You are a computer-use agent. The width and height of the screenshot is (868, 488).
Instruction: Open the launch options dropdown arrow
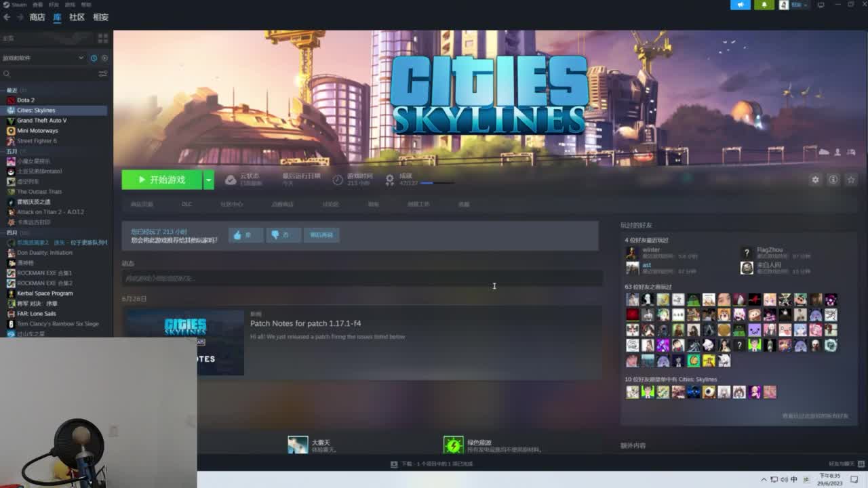tap(209, 180)
